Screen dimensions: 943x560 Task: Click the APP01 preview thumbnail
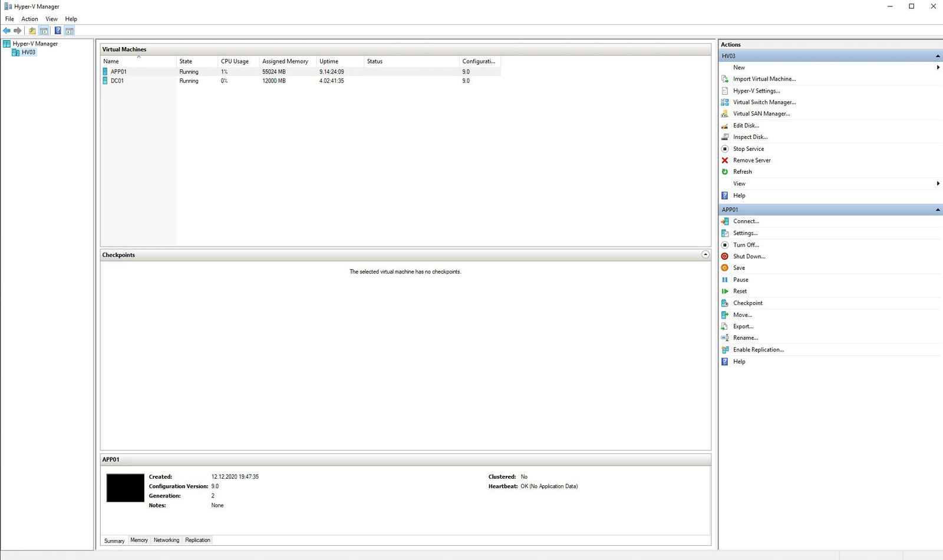[x=125, y=488]
